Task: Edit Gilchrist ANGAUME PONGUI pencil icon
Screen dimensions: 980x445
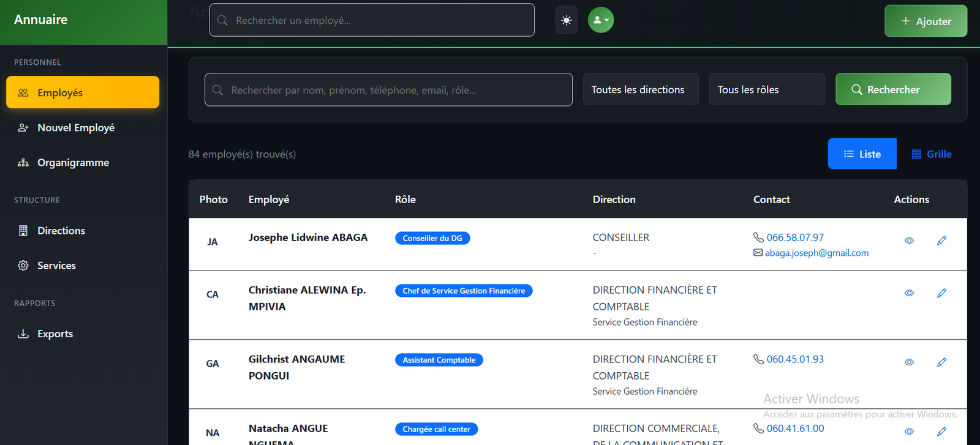Action: click(x=941, y=362)
